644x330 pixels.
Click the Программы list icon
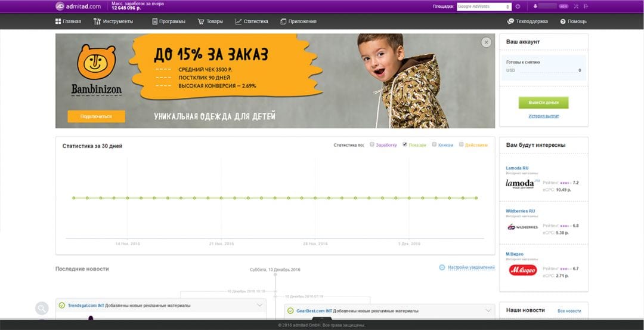click(x=155, y=21)
